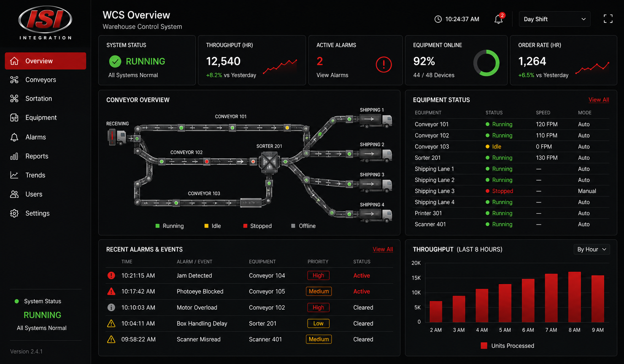The height and width of the screenshot is (364, 624).
Task: Click the yellow idle node on Conveyor 101
Action: (x=287, y=128)
